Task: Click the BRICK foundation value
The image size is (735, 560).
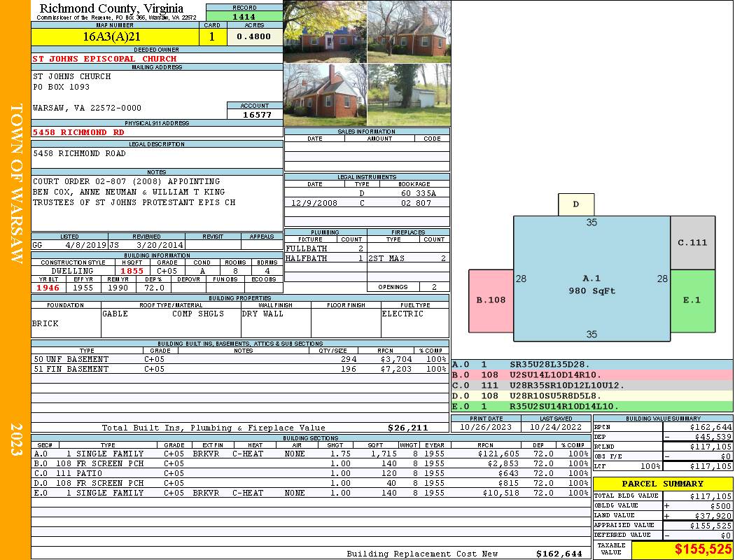Action: coord(45,323)
